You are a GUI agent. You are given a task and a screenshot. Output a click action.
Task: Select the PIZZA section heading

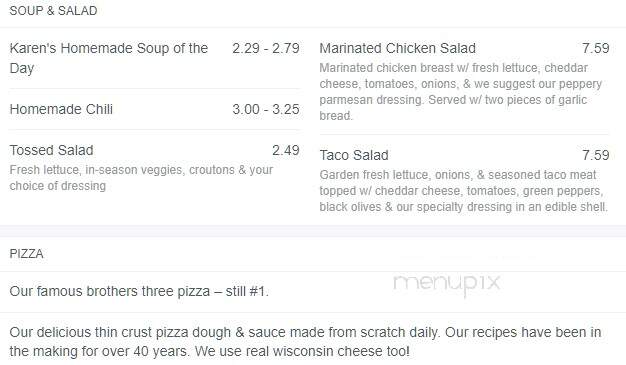pyautogui.click(x=26, y=254)
